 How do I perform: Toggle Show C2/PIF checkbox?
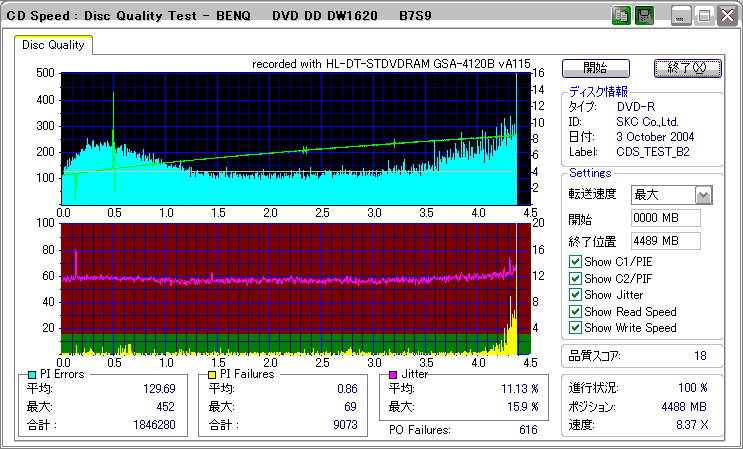[x=575, y=278]
